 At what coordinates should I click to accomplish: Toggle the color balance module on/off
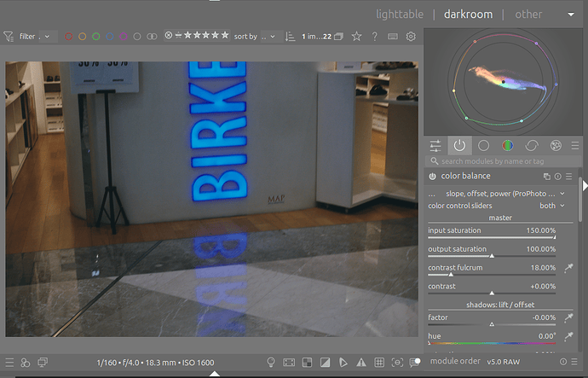[432, 176]
